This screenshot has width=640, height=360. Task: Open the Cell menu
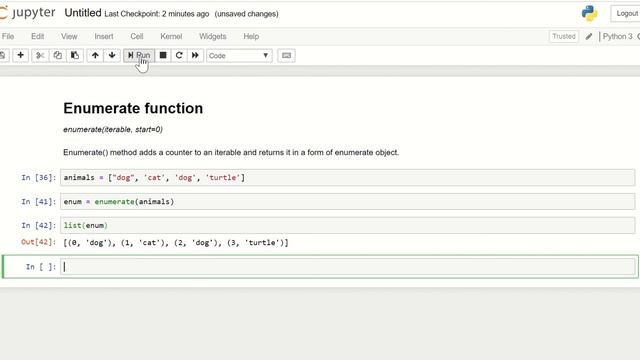click(x=137, y=36)
